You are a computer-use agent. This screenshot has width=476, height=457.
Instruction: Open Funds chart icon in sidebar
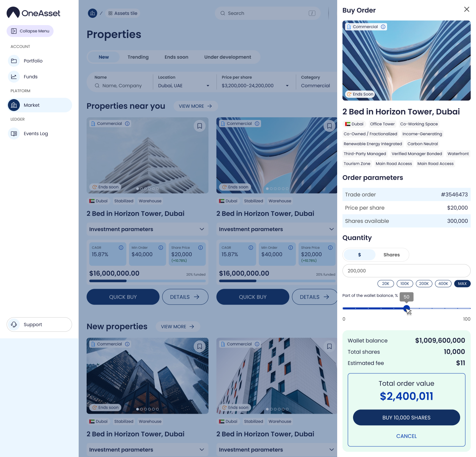coord(14,77)
